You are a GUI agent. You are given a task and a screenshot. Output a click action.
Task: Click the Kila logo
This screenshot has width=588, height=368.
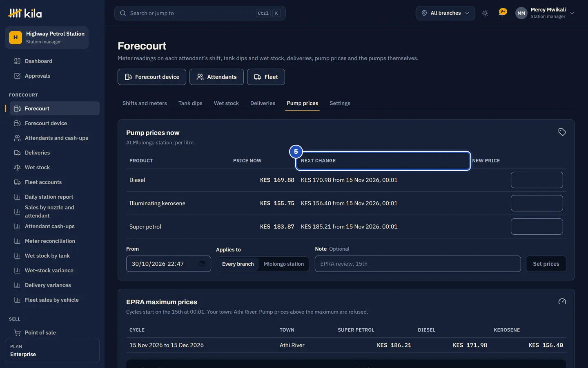pos(25,13)
